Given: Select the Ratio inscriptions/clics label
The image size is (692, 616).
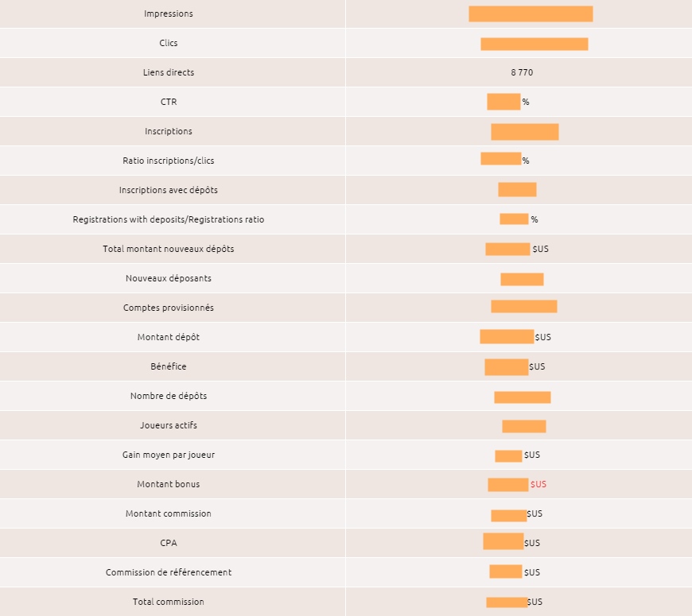Looking at the screenshot, I should tap(169, 161).
